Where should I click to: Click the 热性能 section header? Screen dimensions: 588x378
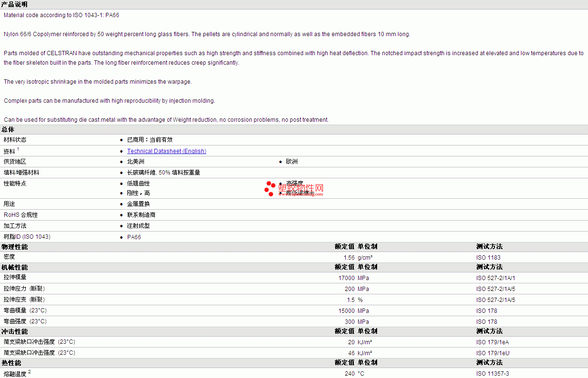[x=11, y=363]
